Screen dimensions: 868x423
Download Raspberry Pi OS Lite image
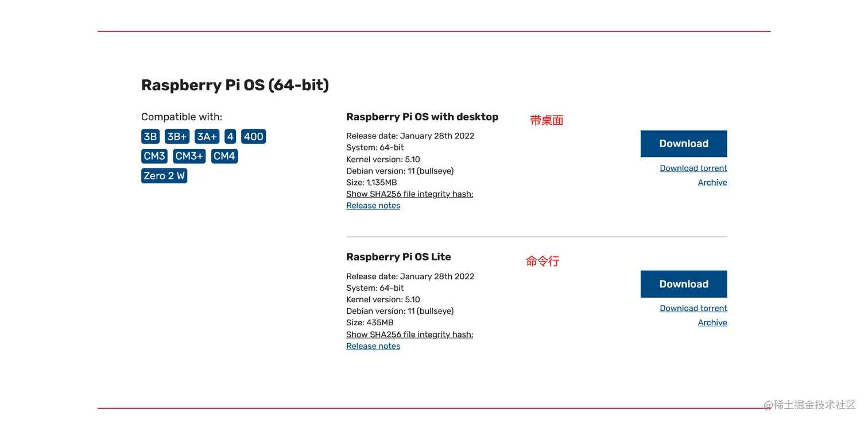coord(683,284)
